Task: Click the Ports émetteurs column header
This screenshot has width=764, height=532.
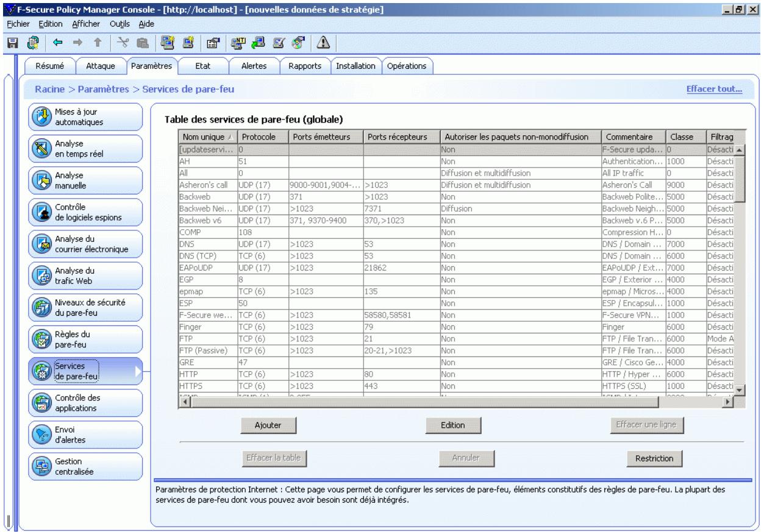Action: click(x=326, y=137)
